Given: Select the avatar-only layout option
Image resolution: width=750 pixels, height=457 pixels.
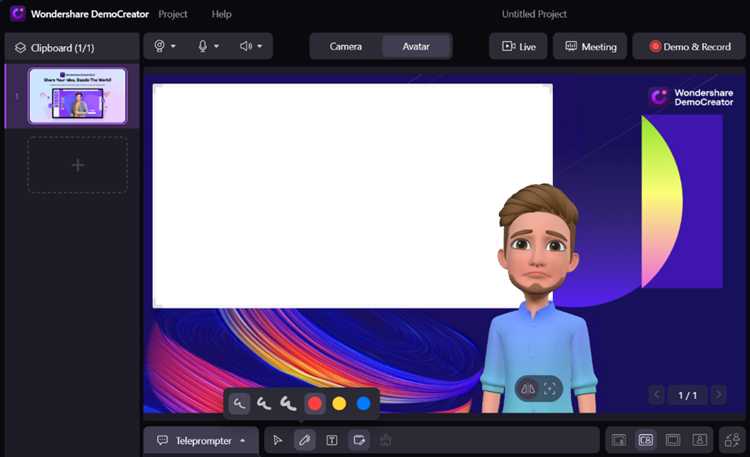Looking at the screenshot, I should 700,440.
